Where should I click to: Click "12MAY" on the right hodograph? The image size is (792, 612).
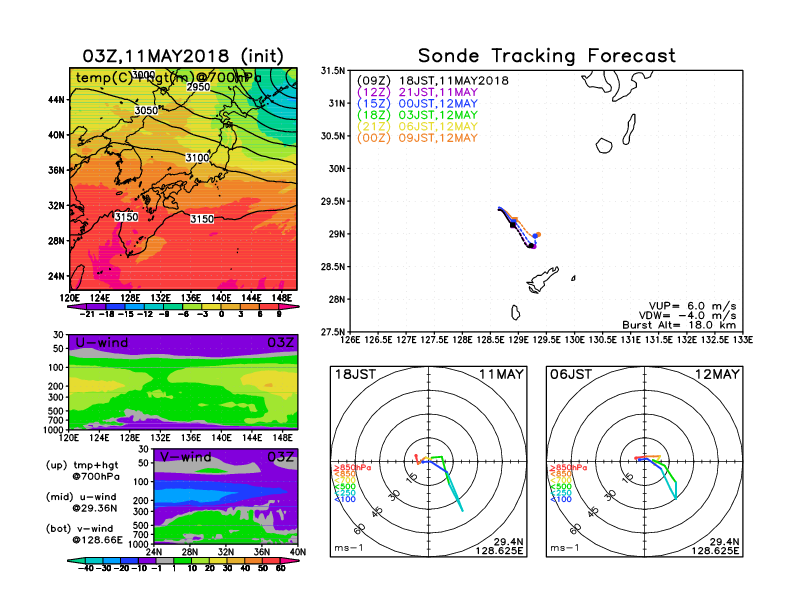pyautogui.click(x=717, y=375)
